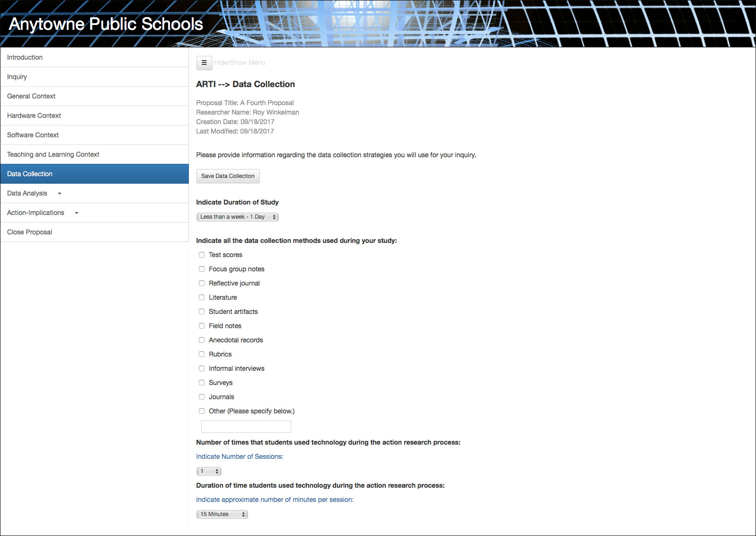
Task: Check the Other (Please specify below.) checkbox
Action: [x=202, y=411]
